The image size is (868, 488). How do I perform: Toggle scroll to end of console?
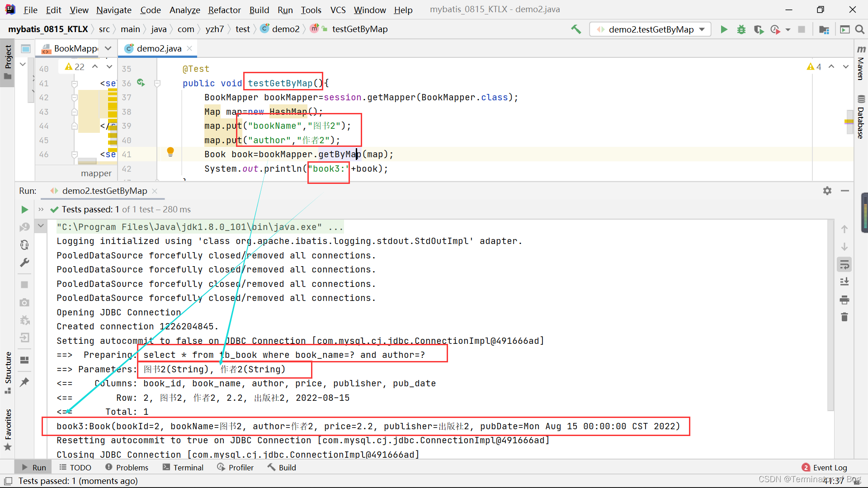[x=844, y=282]
